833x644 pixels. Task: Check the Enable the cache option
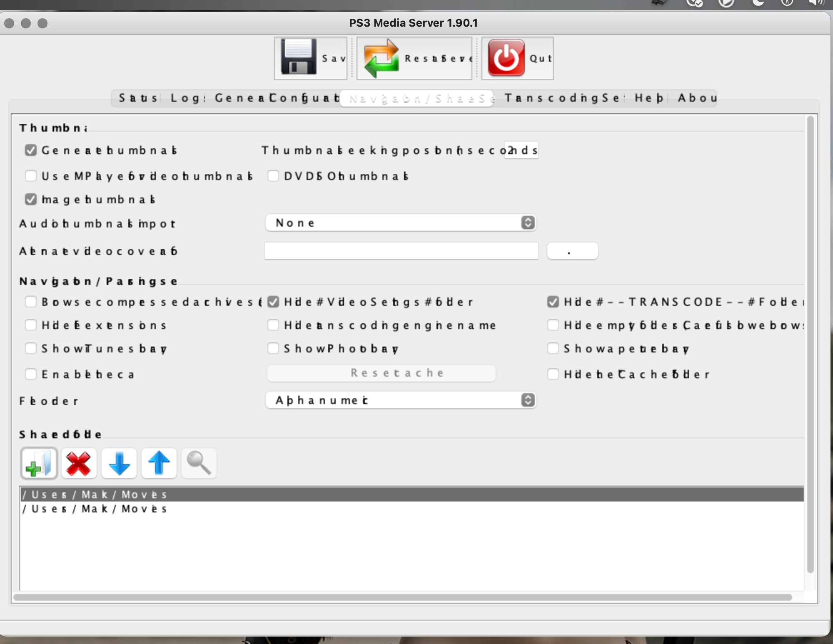(x=31, y=374)
